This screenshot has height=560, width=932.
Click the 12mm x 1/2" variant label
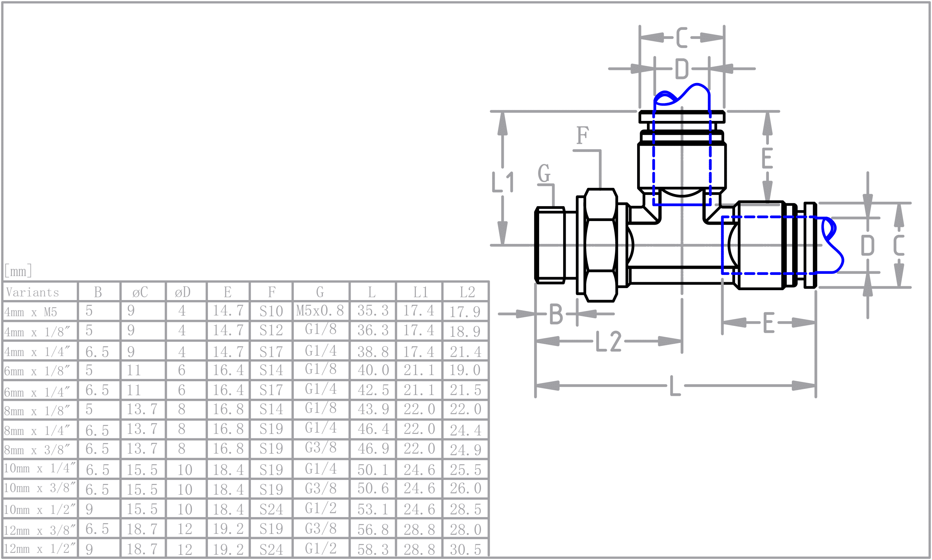(x=40, y=548)
